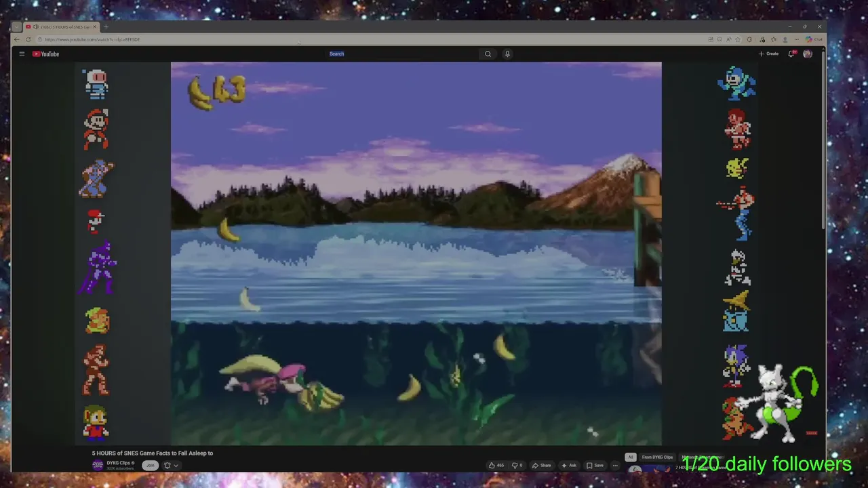
Task: Add page to favorites with star icon
Action: (x=738, y=39)
